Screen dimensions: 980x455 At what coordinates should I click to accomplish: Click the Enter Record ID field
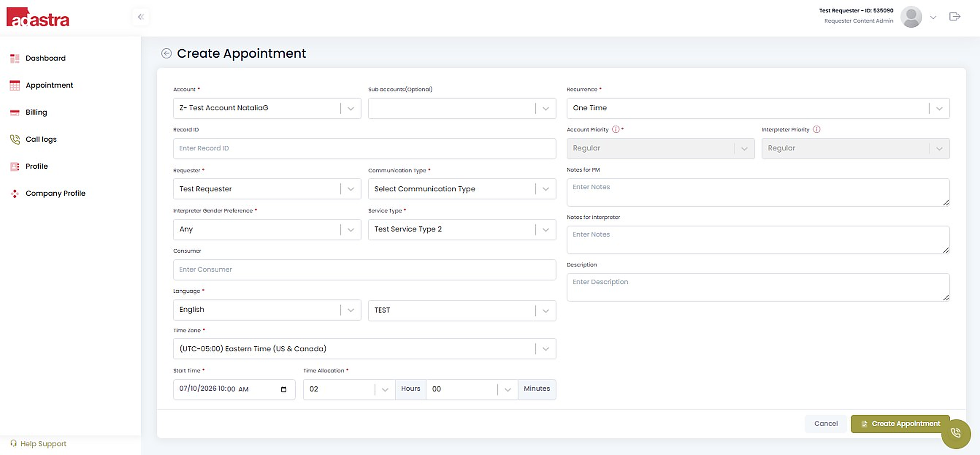(x=364, y=148)
